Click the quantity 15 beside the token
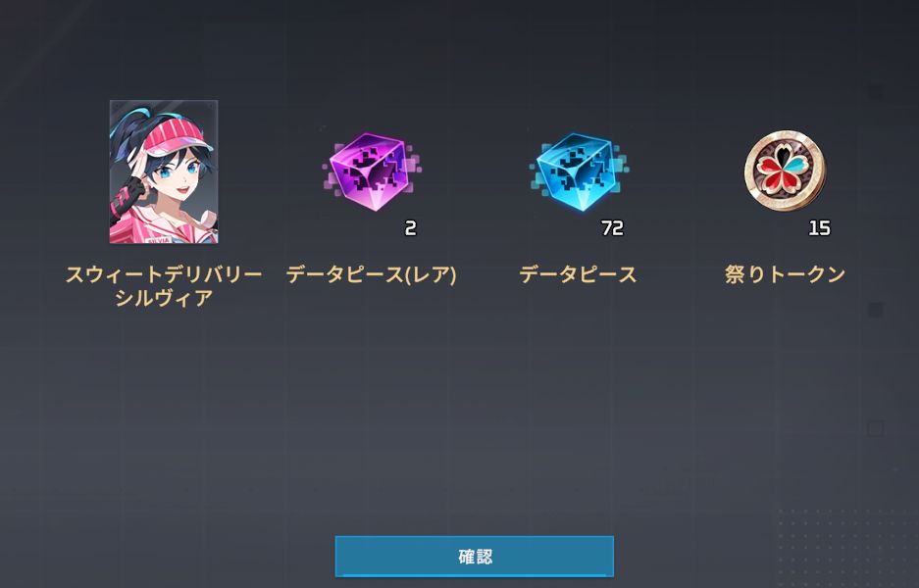The height and width of the screenshot is (588, 919). [x=819, y=227]
